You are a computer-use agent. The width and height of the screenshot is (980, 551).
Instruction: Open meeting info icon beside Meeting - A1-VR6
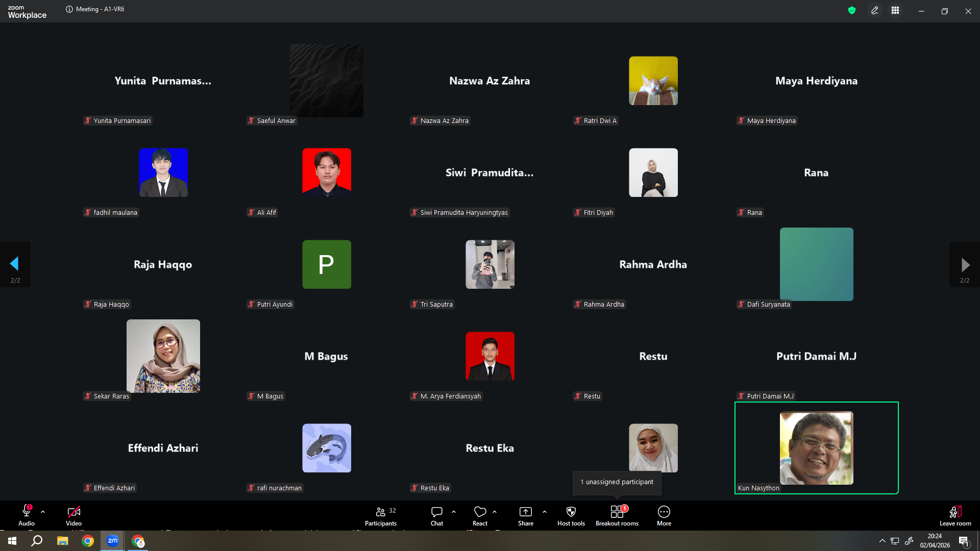click(69, 9)
